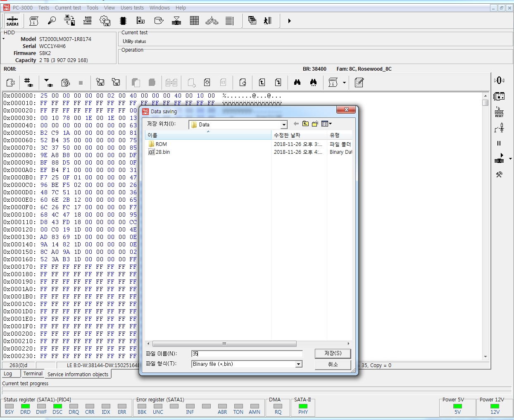Click the RESET icon in right sidebar

(x=499, y=112)
